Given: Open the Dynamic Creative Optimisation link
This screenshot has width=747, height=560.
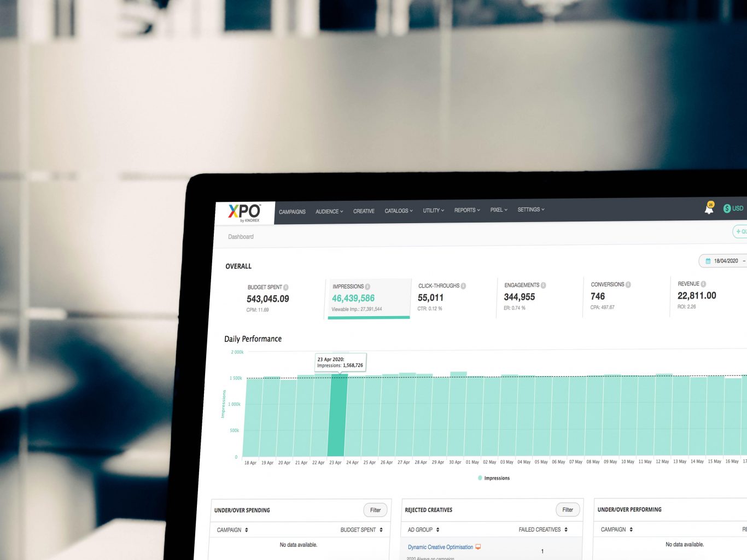Looking at the screenshot, I should [x=440, y=547].
